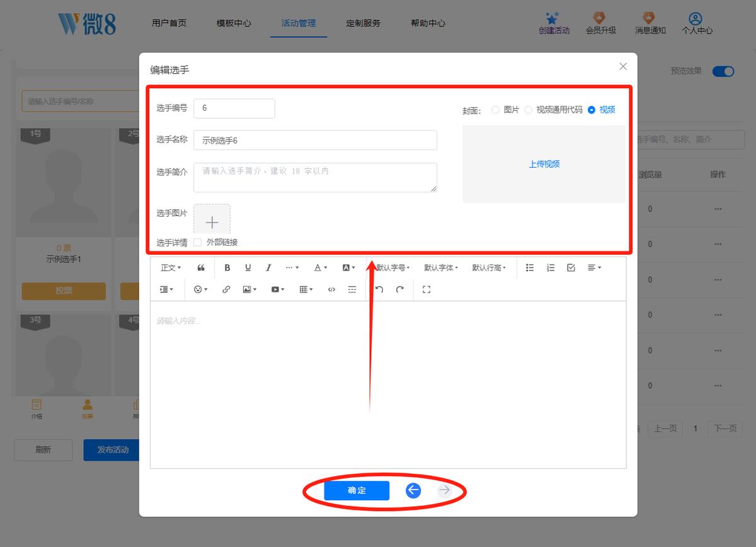This screenshot has width=756, height=547.
Task: Go to next contestant with right arrow
Action: tap(445, 490)
